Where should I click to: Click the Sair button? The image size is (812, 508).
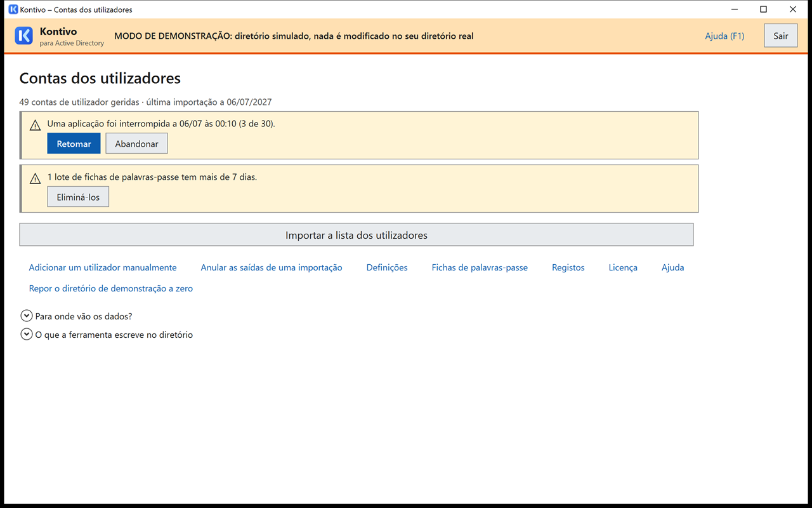point(781,36)
